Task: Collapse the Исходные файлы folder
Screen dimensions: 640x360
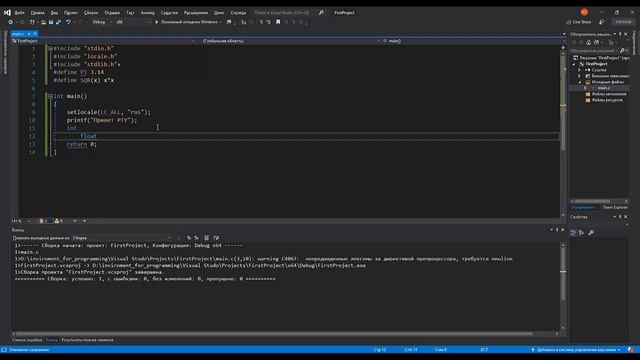Action: (x=580, y=82)
